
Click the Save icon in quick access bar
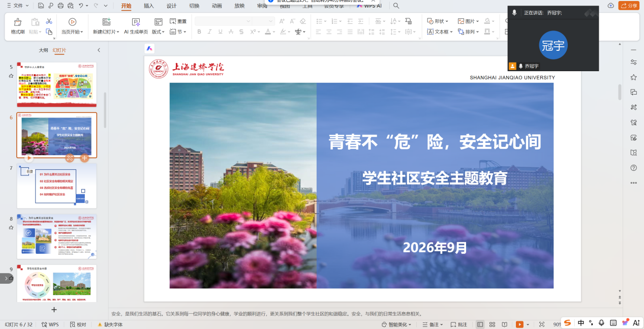pos(40,6)
